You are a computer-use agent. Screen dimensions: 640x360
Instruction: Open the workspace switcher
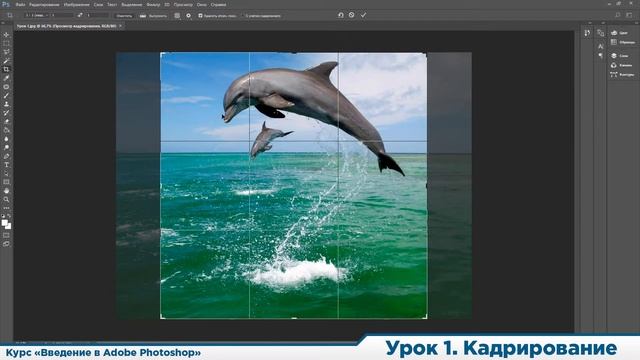[x=629, y=15]
